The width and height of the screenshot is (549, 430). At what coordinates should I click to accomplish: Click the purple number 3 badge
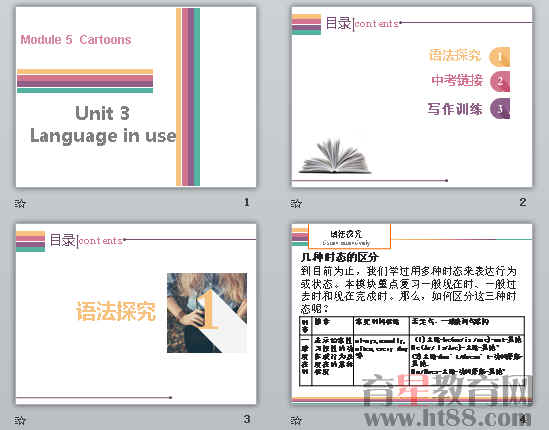click(x=500, y=109)
